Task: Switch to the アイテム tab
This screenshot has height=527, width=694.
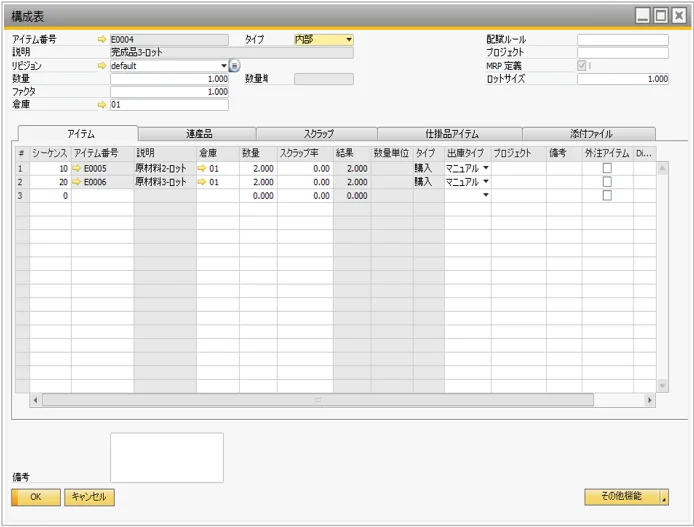Action: (x=79, y=134)
